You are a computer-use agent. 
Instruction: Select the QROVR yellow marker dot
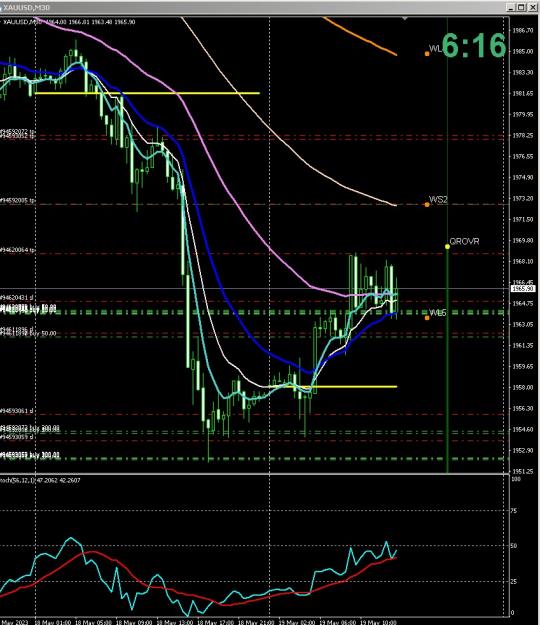point(447,247)
